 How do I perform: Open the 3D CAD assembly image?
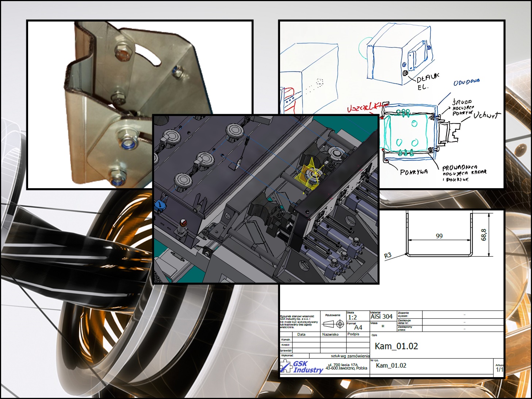tap(266, 199)
